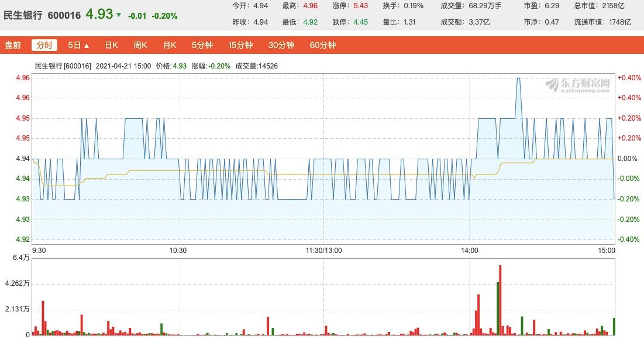Click the tallest red volume bar

501,300
